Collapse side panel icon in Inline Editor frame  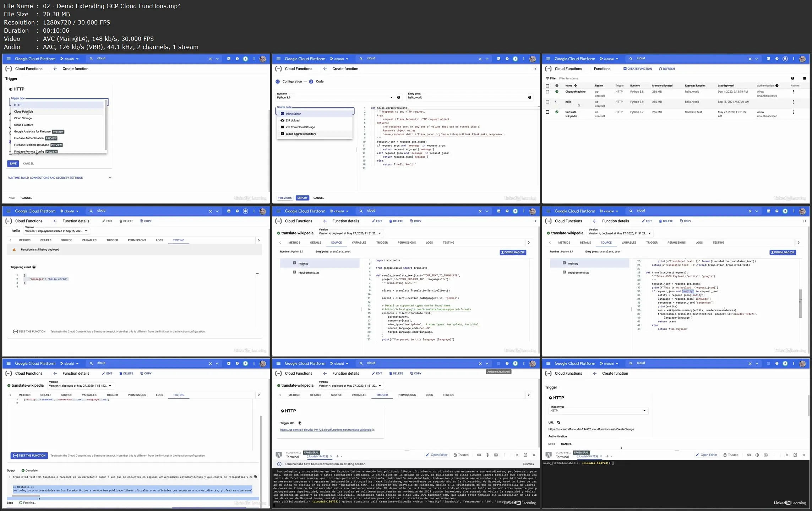535,69
